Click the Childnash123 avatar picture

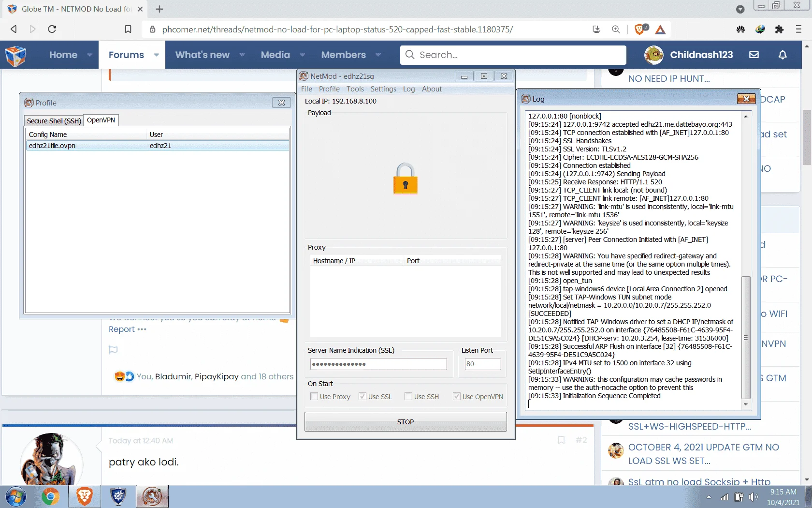tap(654, 55)
